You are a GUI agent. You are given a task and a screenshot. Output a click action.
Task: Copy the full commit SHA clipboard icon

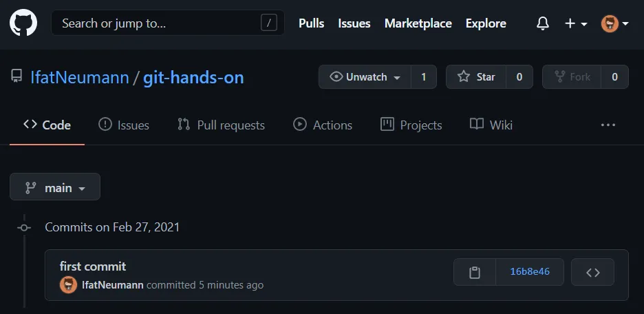(x=475, y=272)
